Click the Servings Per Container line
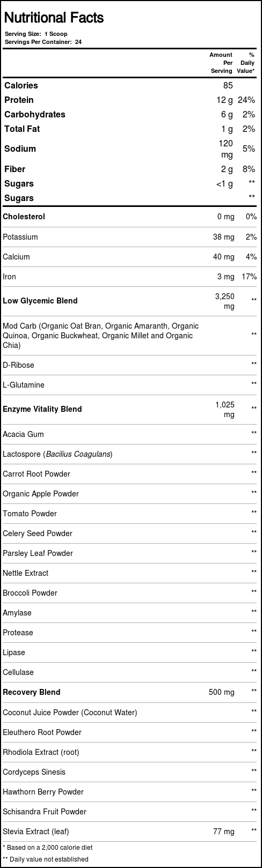The height and width of the screenshot is (868, 262). [43, 41]
